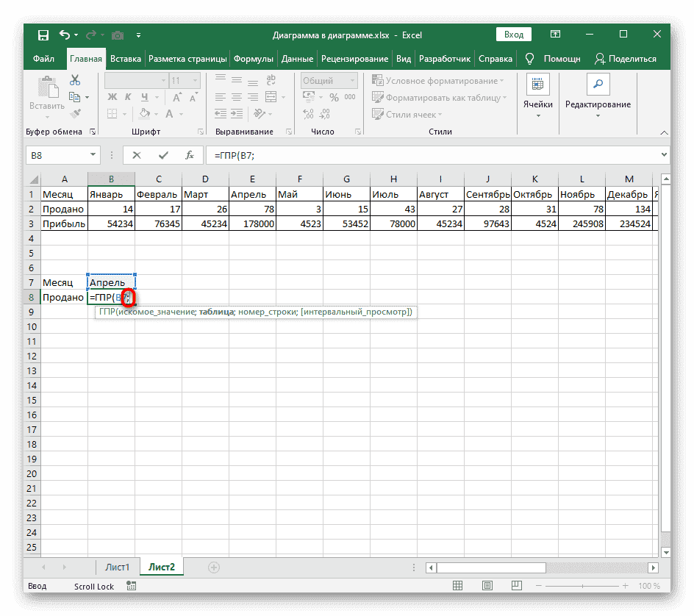Confirm formula with the checkmark icon
Image resolution: width=694 pixels, height=616 pixels.
[162, 155]
